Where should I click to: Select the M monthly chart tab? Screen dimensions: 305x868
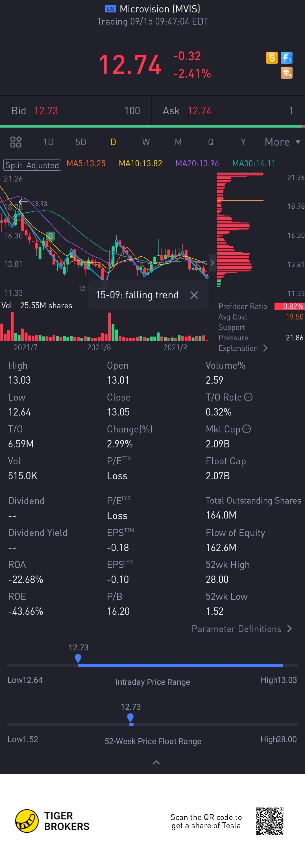(x=178, y=142)
